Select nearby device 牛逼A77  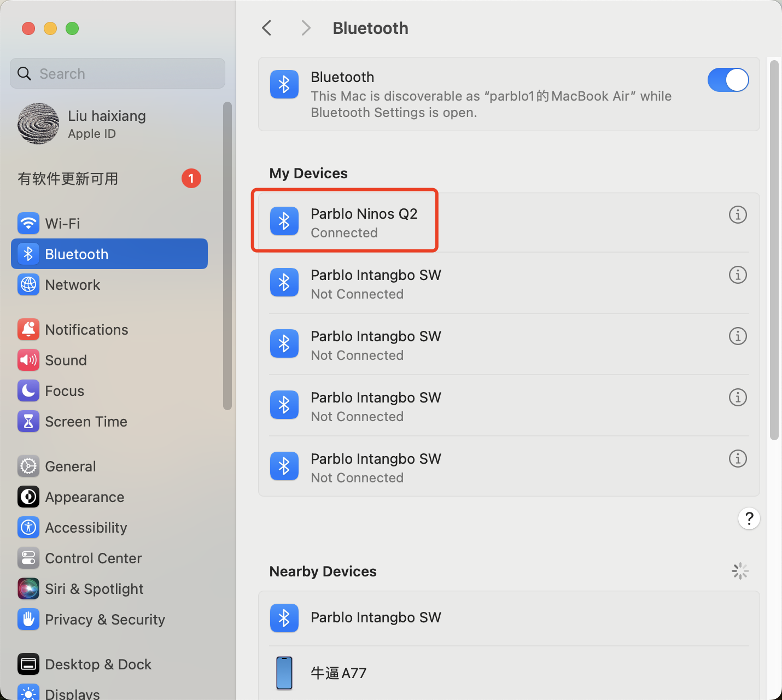[x=509, y=673]
